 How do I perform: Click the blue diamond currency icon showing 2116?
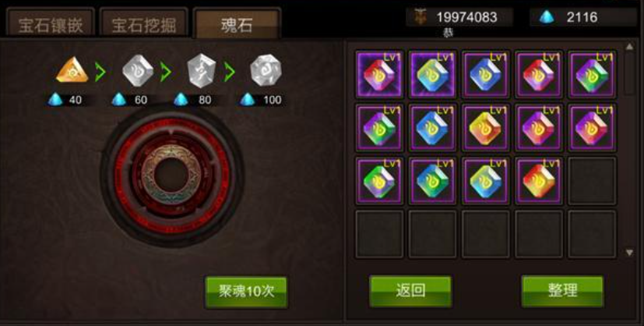[x=546, y=17]
